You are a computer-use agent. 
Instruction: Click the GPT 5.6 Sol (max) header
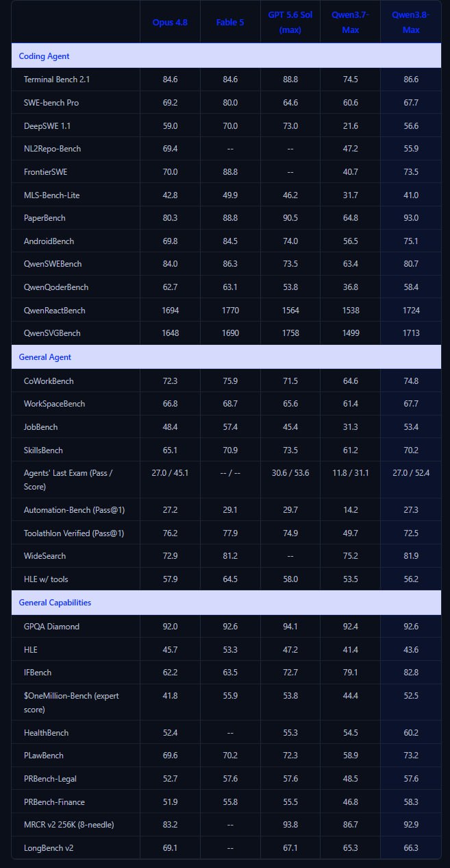pos(290,22)
